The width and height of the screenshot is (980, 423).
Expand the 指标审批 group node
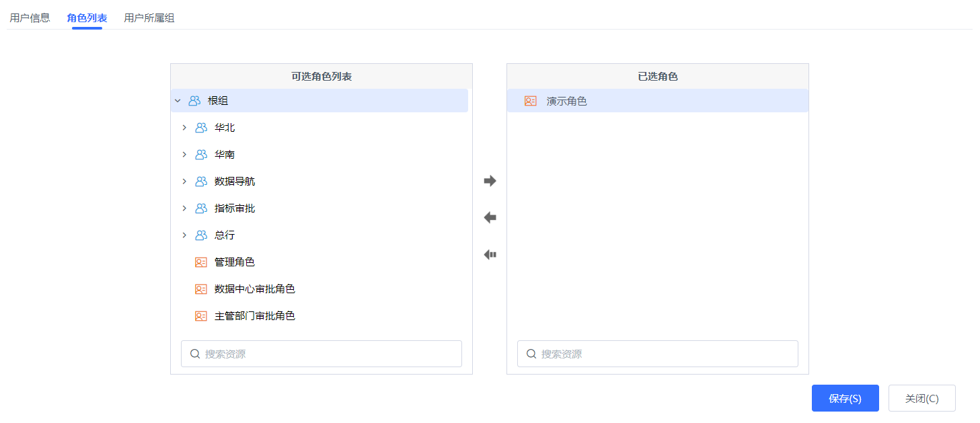click(x=184, y=208)
